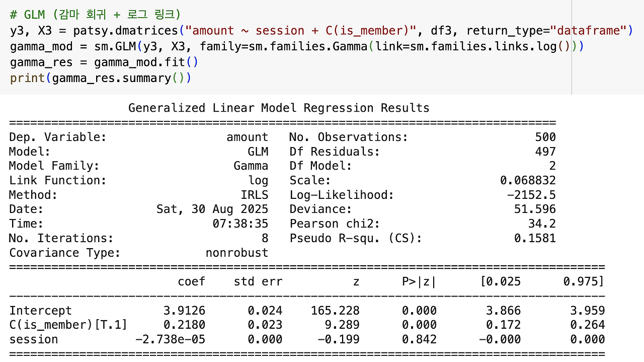Click the 'Model Family:' label
644x362 pixels.
tap(54, 166)
